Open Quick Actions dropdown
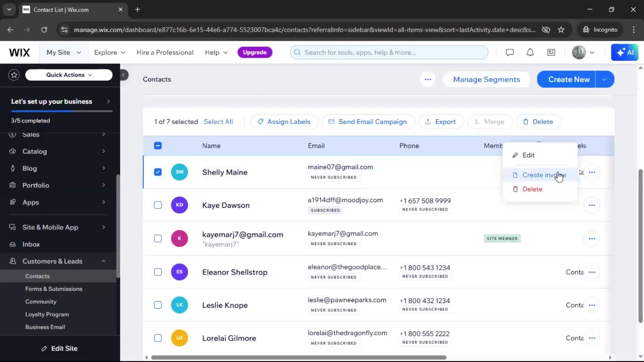 click(69, 75)
